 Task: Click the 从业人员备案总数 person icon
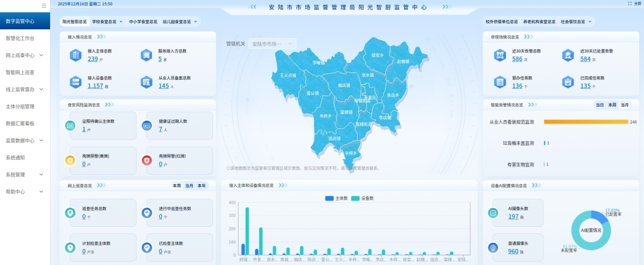(x=146, y=82)
